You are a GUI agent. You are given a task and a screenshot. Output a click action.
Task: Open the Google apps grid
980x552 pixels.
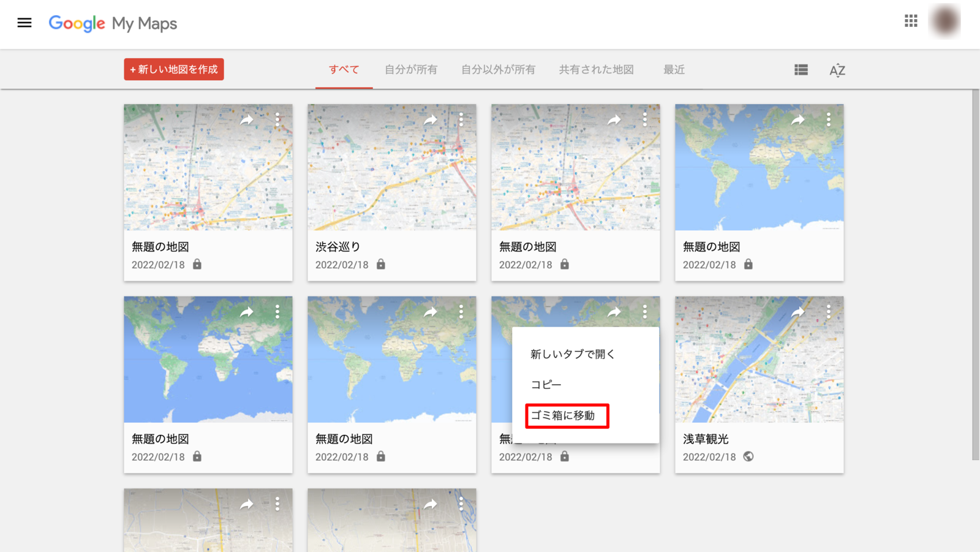(911, 21)
